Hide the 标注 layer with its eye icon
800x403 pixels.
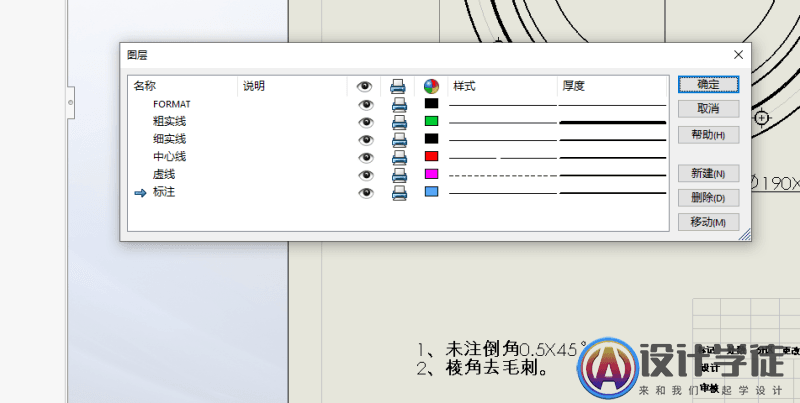365,193
